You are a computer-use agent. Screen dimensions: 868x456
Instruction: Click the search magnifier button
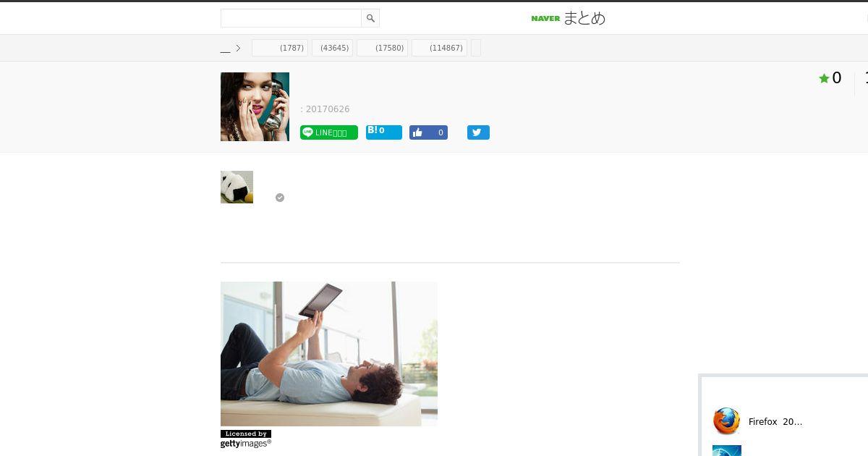(370, 18)
